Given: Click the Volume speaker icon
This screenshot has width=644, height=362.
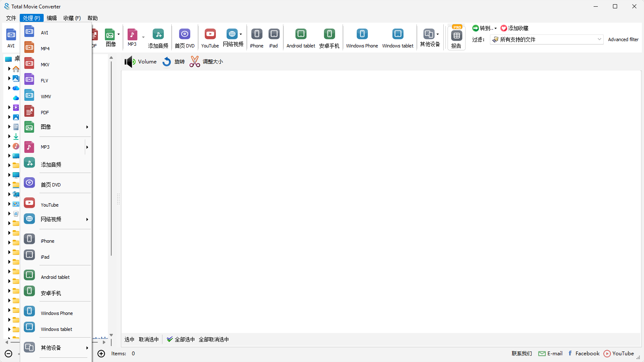Looking at the screenshot, I should (130, 62).
